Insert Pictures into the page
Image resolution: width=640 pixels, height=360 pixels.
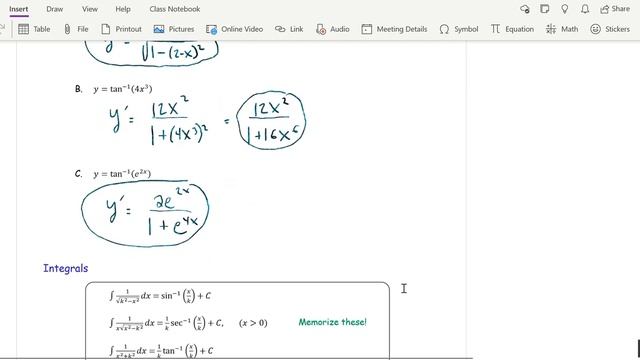173,29
